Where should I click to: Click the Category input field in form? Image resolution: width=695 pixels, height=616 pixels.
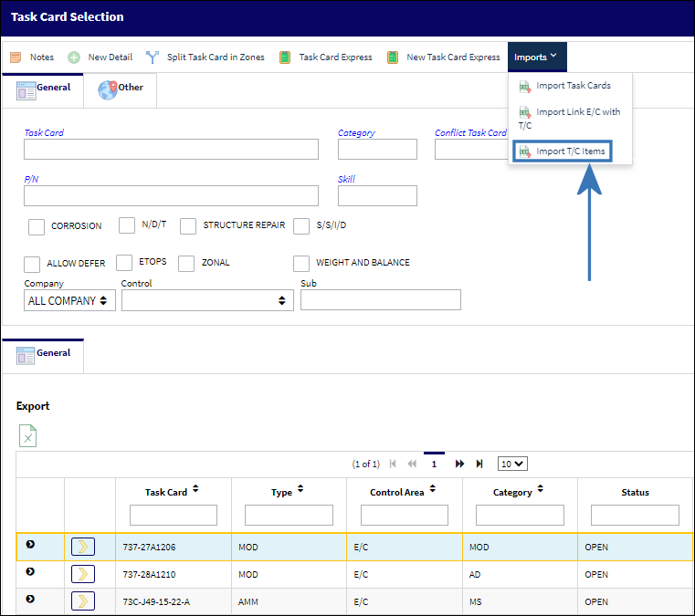click(x=377, y=150)
